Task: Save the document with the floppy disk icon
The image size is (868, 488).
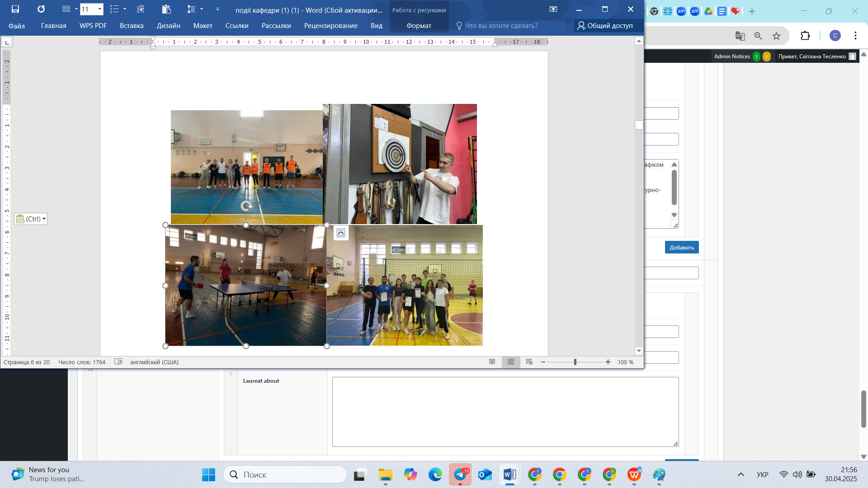Action: [x=15, y=9]
